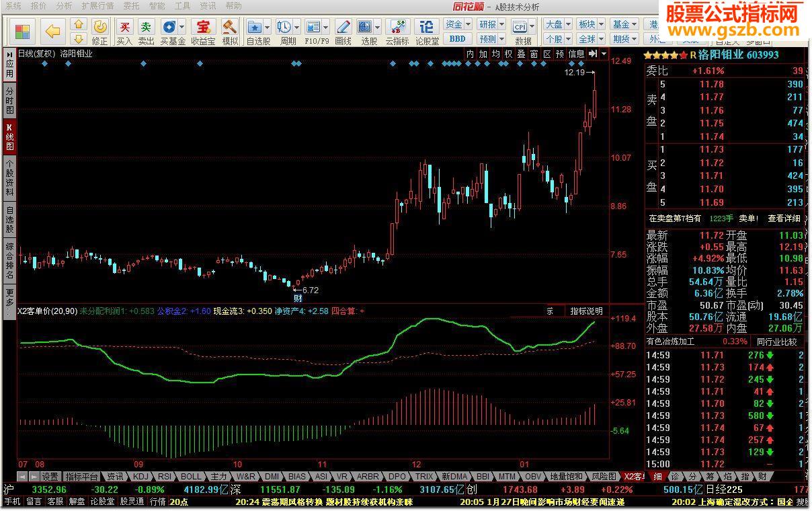The width and height of the screenshot is (812, 511).
Task: Open the 论股堂 forum icon
Action: tap(427, 26)
